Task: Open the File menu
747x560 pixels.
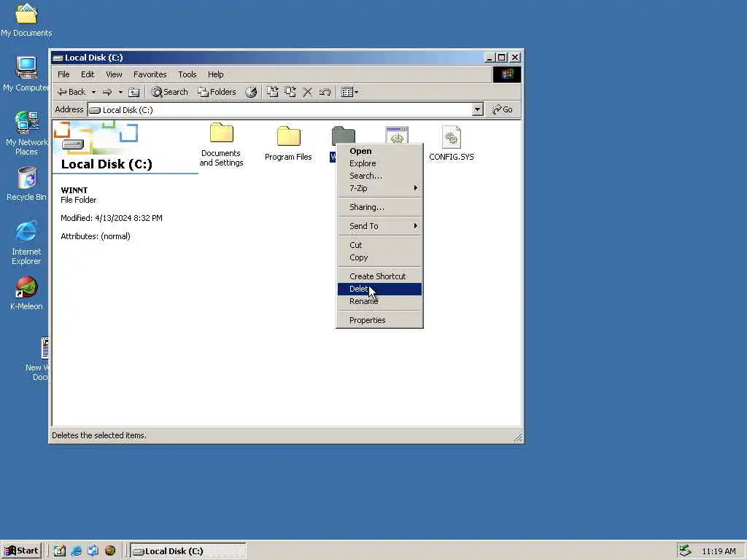Action: point(63,74)
